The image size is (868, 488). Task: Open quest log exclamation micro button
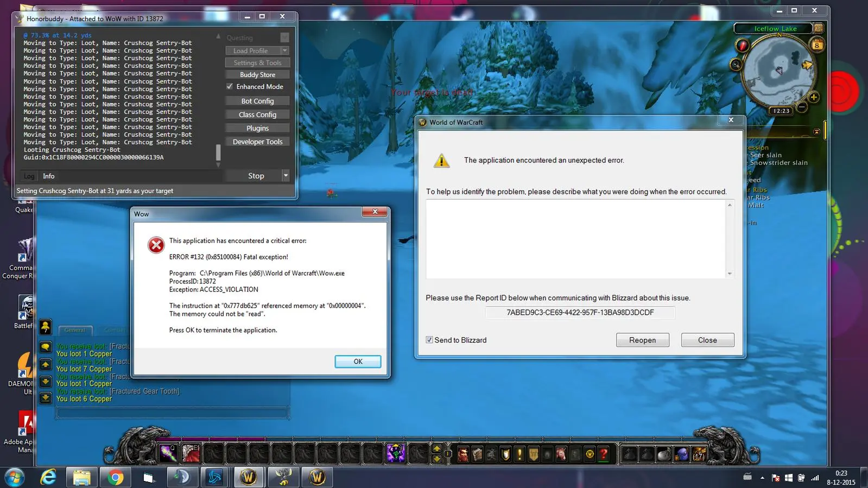pyautogui.click(x=519, y=454)
